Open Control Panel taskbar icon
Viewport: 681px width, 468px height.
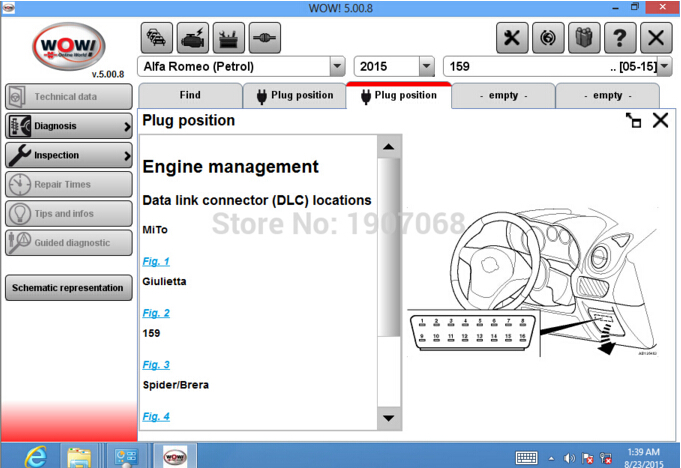coord(126,456)
